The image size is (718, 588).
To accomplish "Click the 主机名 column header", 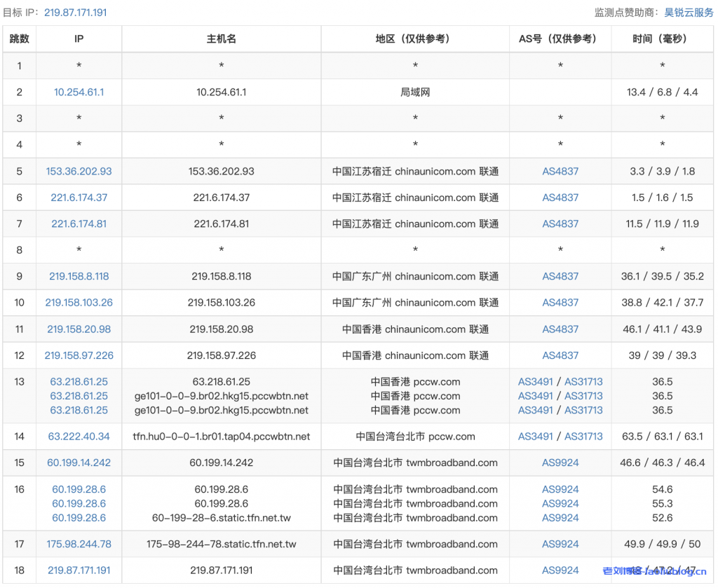I will pyautogui.click(x=222, y=39).
